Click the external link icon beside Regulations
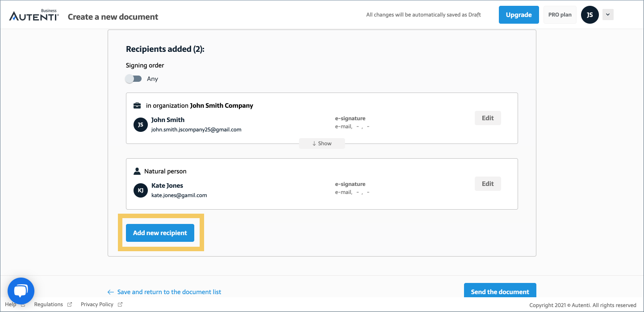The image size is (644, 312). (x=70, y=304)
